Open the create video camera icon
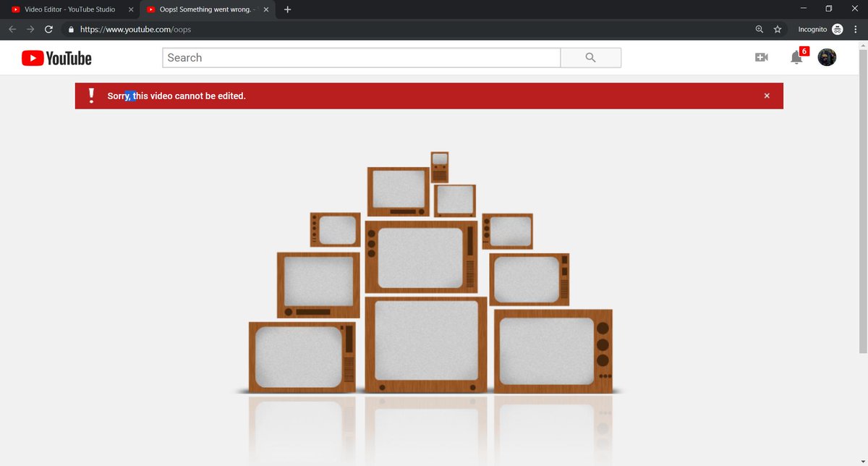The width and height of the screenshot is (868, 466). point(761,57)
